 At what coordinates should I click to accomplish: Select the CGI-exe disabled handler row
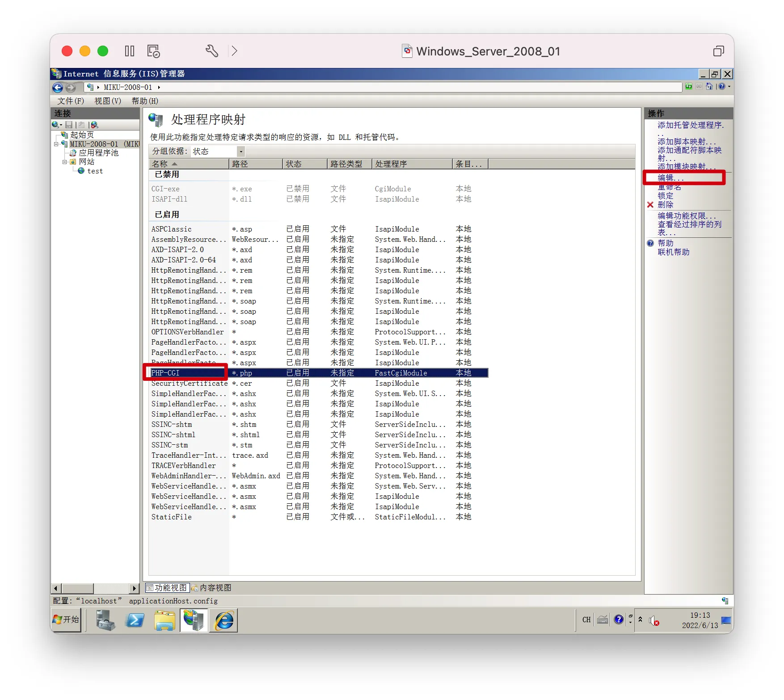[x=320, y=189]
